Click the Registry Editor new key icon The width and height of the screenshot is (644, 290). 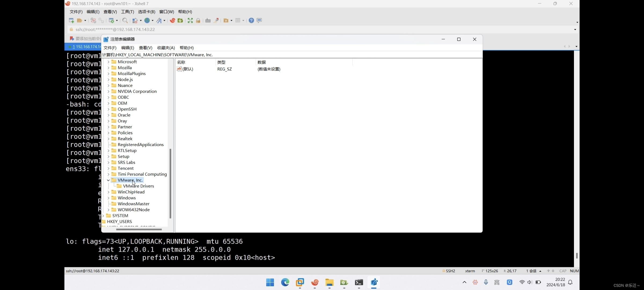pos(106,39)
